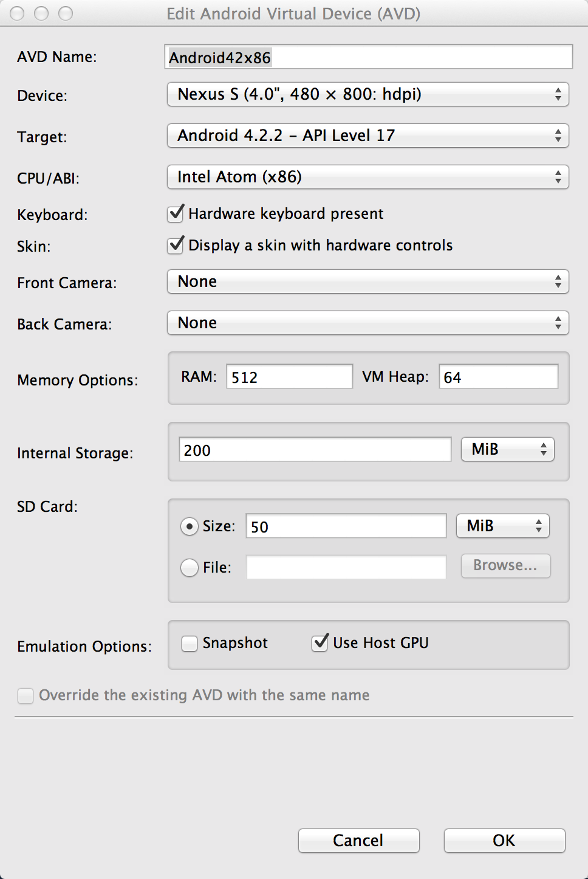
Task: Toggle Display a skin with hardware controls
Action: [x=176, y=245]
